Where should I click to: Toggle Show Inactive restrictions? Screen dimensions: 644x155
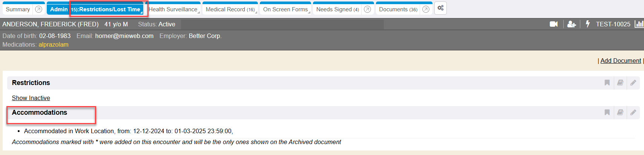pyautogui.click(x=31, y=98)
